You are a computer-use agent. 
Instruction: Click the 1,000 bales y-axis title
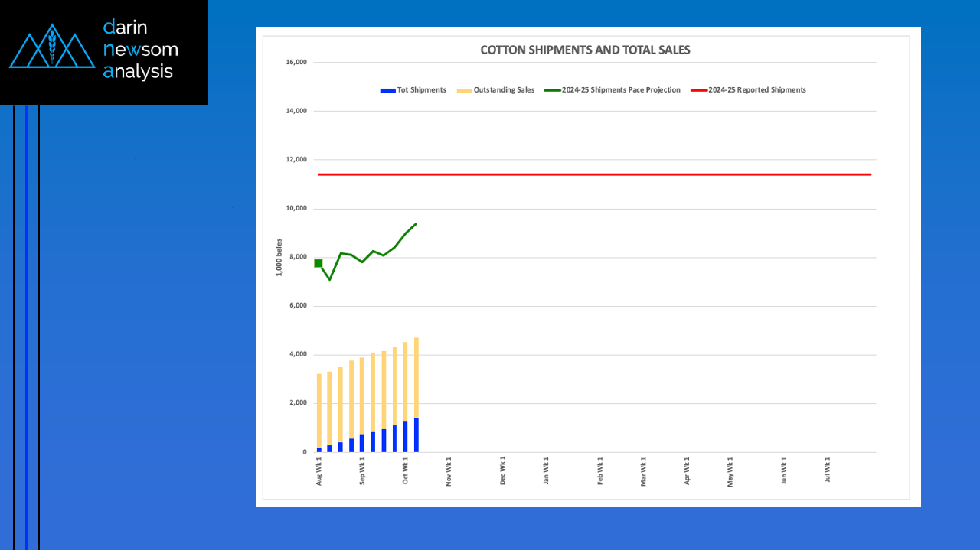[279, 257]
